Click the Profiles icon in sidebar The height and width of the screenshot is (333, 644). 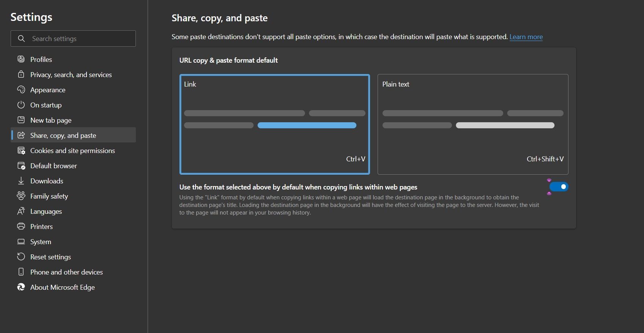coord(21,59)
